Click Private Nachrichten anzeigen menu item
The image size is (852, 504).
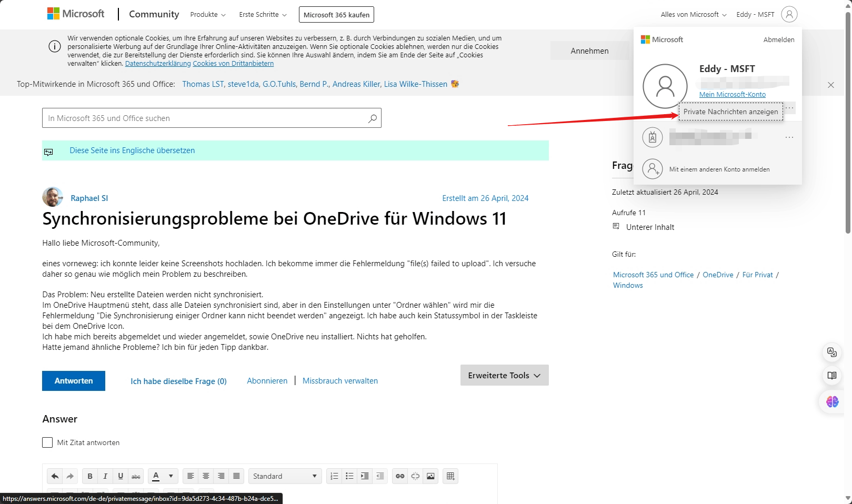730,112
